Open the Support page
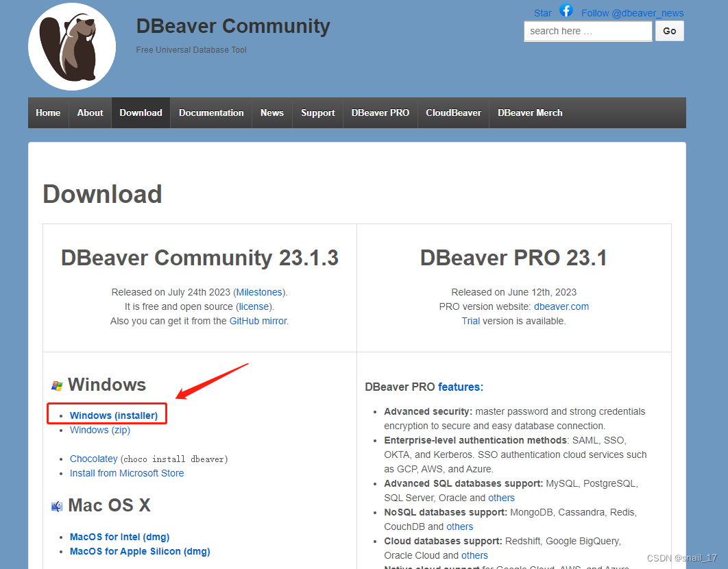This screenshot has height=569, width=728. 317,112
